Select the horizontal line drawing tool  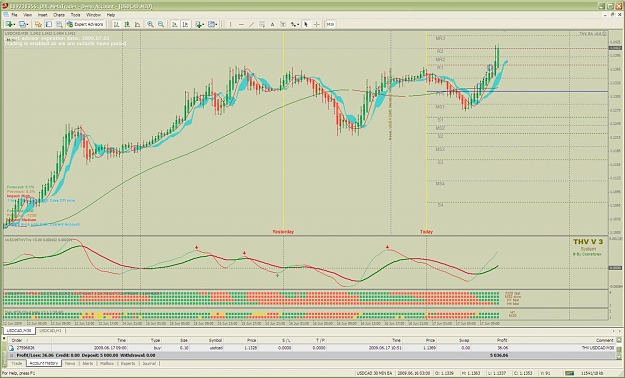tap(241, 24)
